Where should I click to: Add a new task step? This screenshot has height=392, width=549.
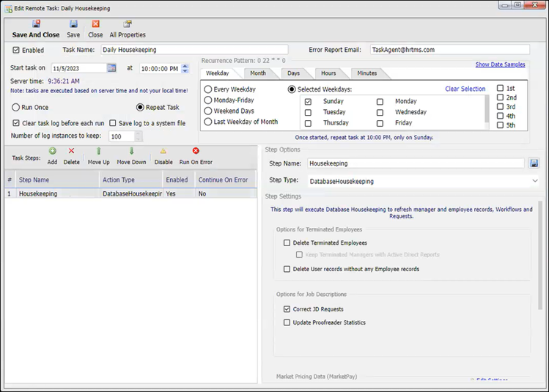[52, 151]
